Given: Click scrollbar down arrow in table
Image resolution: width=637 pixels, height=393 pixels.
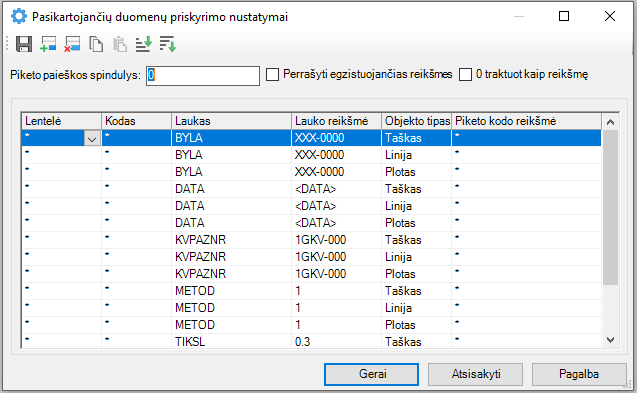Looking at the screenshot, I should click(x=610, y=340).
